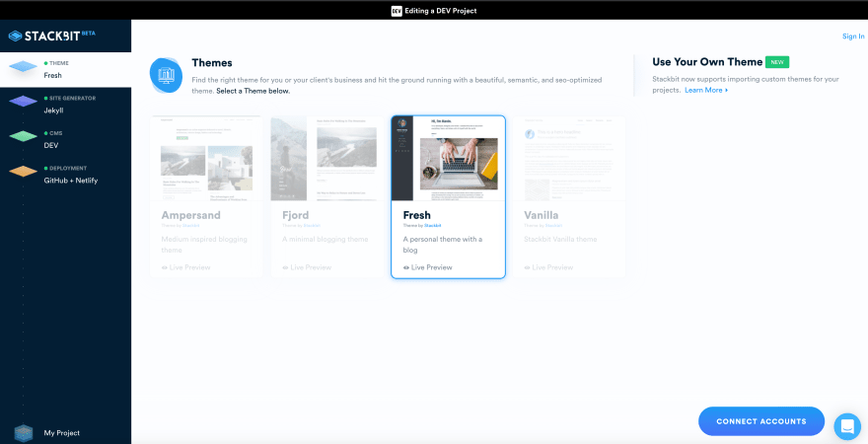Select the Vanilla theme thumbnail
Viewport: 868px width, 444px height.
[569, 158]
